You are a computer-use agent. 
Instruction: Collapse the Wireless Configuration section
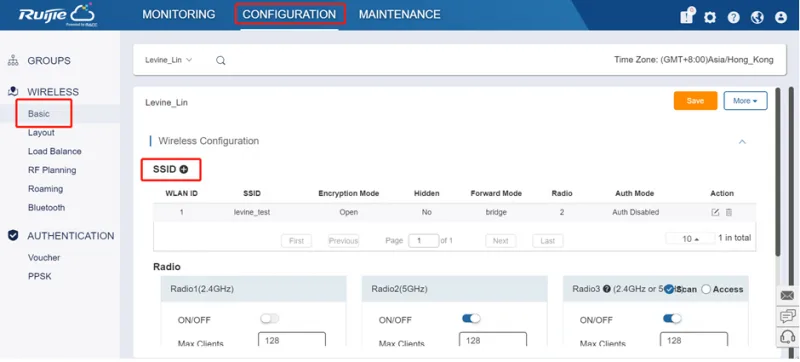(742, 142)
